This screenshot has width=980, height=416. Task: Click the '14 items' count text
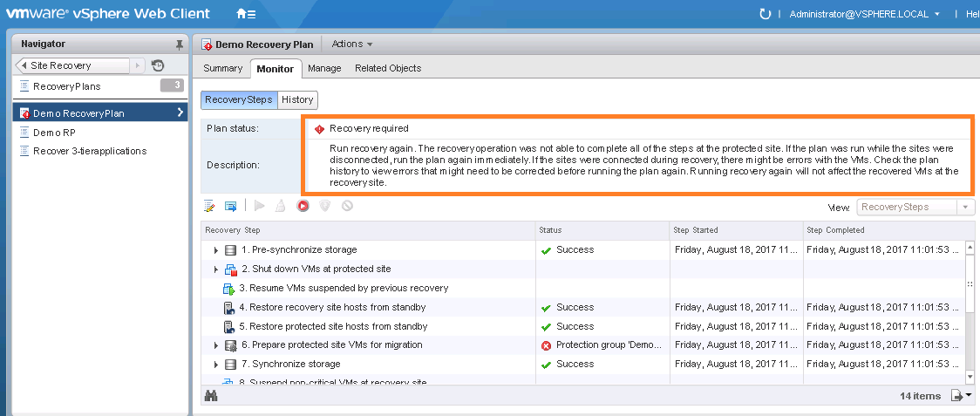pos(920,396)
